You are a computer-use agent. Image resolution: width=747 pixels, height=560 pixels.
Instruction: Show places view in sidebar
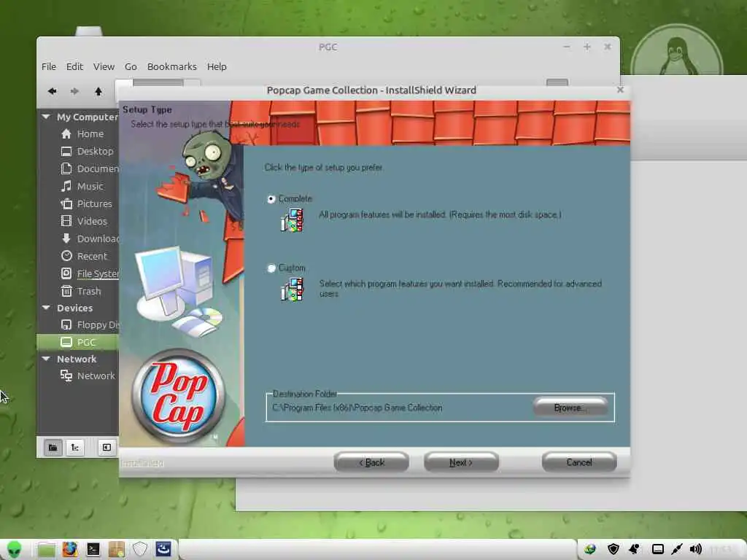[53, 447]
